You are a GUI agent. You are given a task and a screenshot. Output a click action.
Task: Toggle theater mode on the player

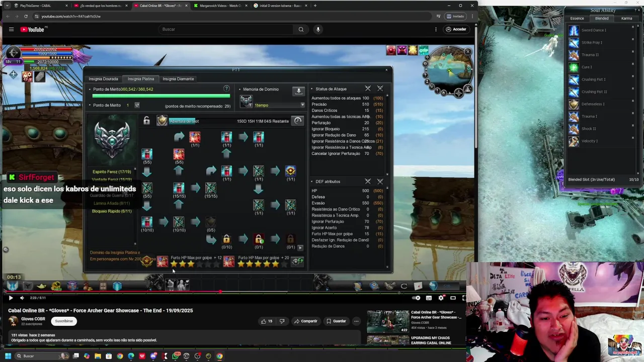[x=453, y=298]
